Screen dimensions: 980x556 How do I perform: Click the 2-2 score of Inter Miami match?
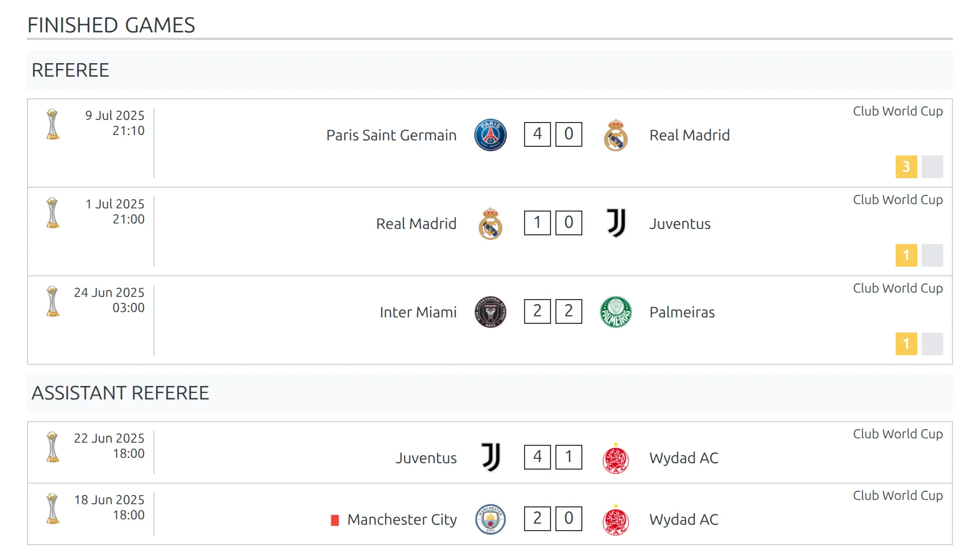point(553,311)
